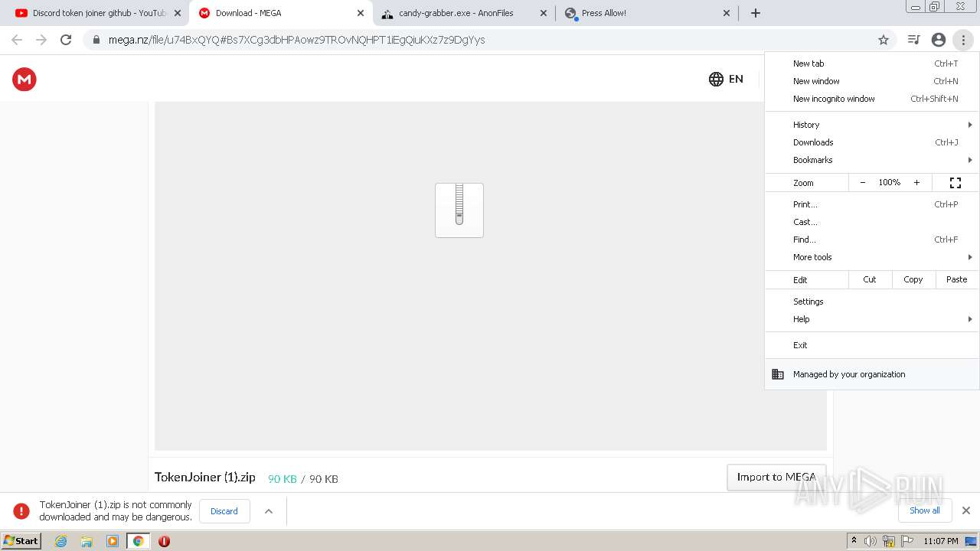Open File Explorer from the taskbar
This screenshot has height=551, width=980.
[x=87, y=541]
